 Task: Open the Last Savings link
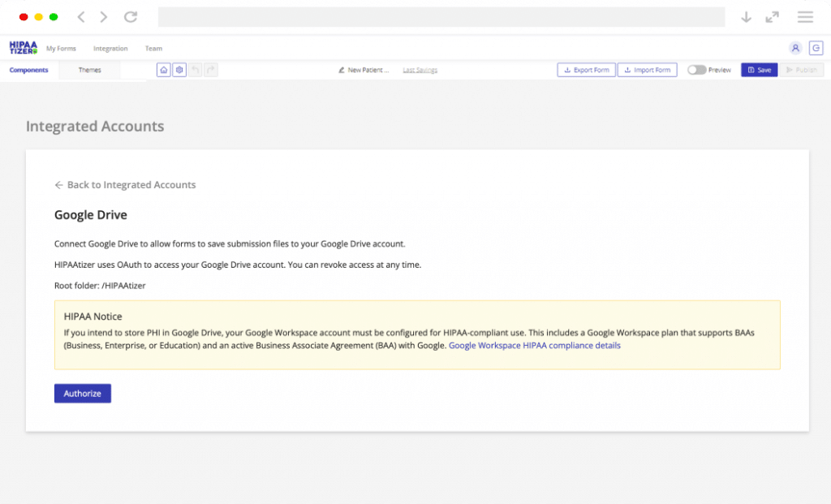[x=420, y=70]
